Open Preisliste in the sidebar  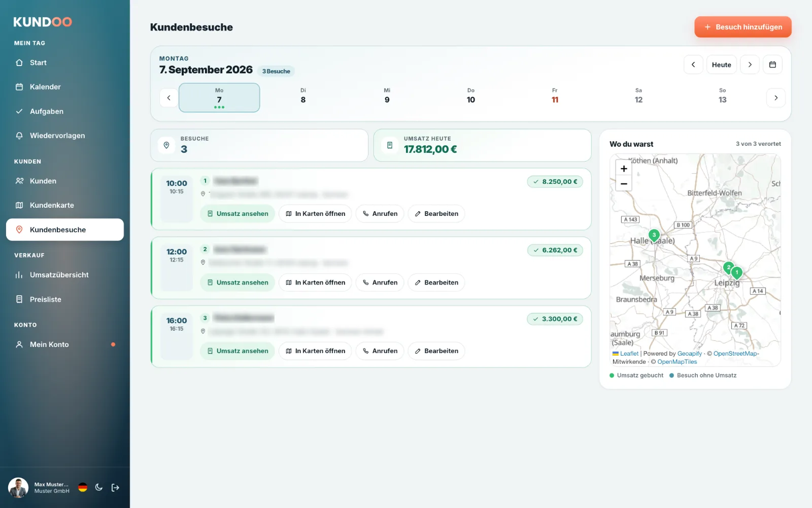point(65,299)
